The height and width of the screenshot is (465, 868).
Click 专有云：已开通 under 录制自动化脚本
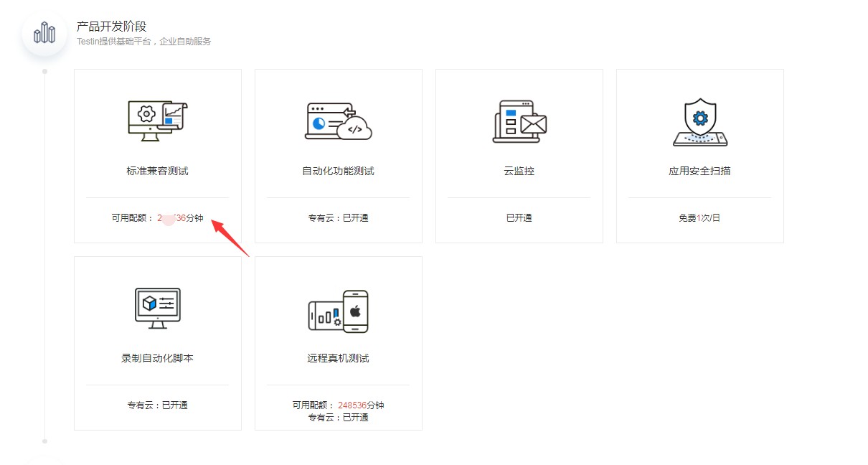(x=158, y=405)
